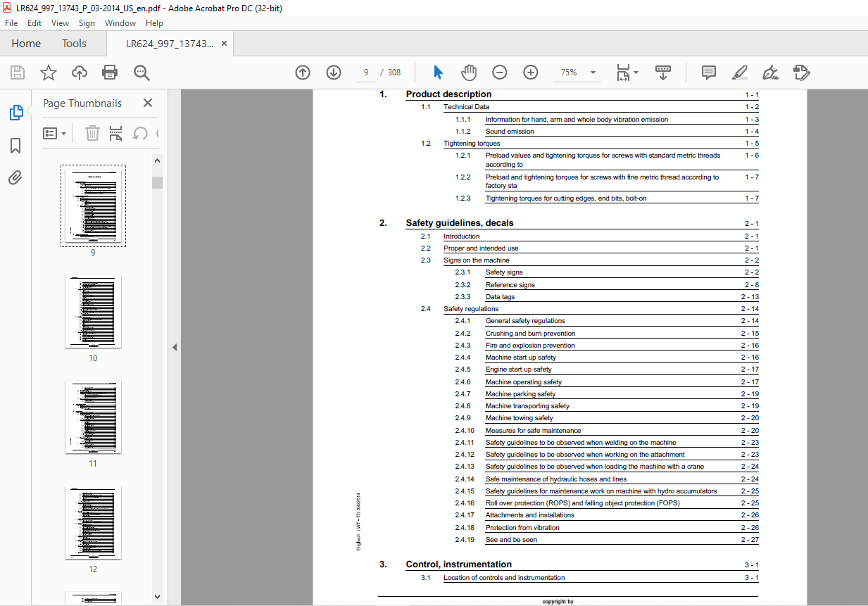868x606 pixels.
Task: Click 'See and be seen' entry
Action: point(511,540)
